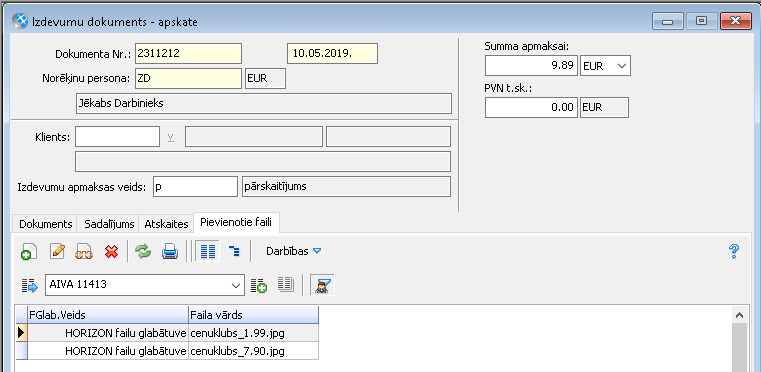Toggle the person filter icon
761x372 pixels.
pos(322,285)
